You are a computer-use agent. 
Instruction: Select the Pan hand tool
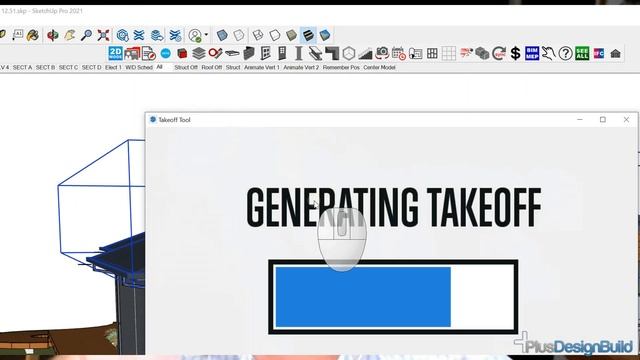pos(70,35)
